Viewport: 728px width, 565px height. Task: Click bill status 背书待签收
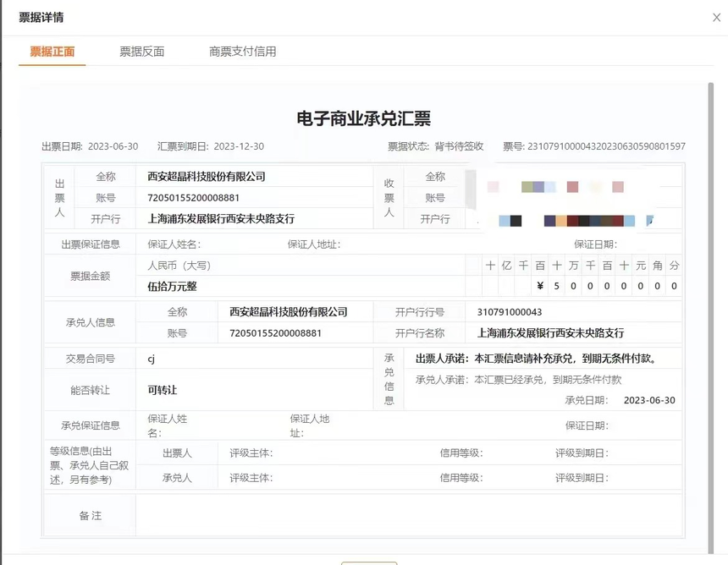(x=459, y=146)
